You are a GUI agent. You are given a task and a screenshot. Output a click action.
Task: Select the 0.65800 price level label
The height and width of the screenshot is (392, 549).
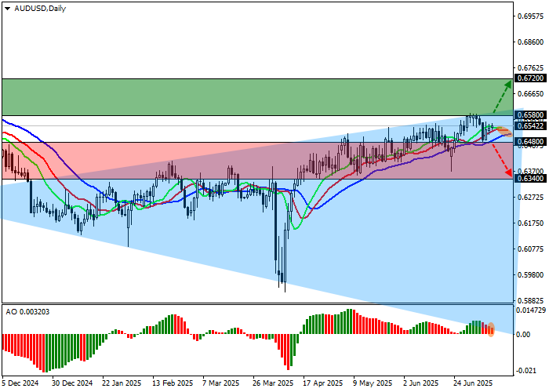coord(531,114)
